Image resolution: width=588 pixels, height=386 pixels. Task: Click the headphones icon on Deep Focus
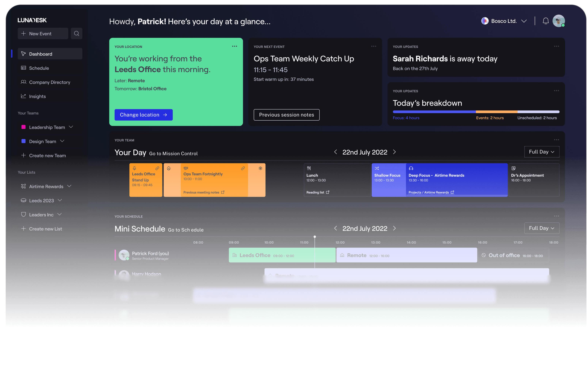411,168
